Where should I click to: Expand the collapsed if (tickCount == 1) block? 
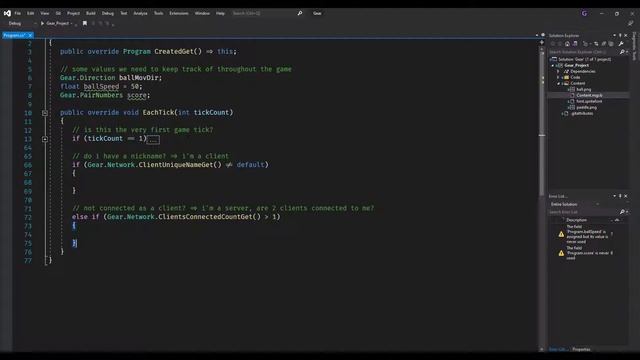pyautogui.click(x=45, y=139)
